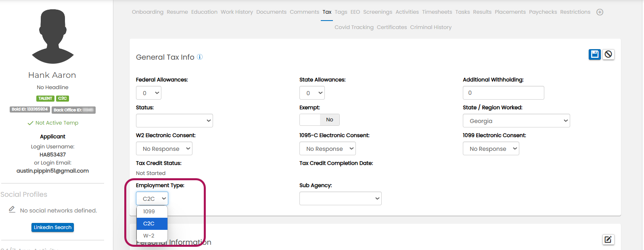Open the Federal Allowances dropdown

click(148, 93)
